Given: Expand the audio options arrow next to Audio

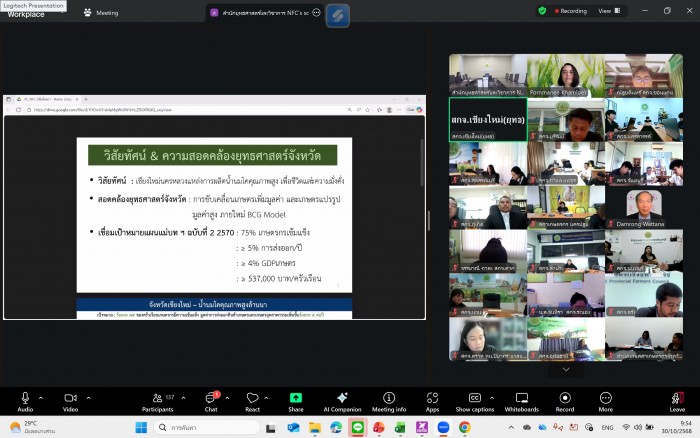Looking at the screenshot, I should pos(43,397).
